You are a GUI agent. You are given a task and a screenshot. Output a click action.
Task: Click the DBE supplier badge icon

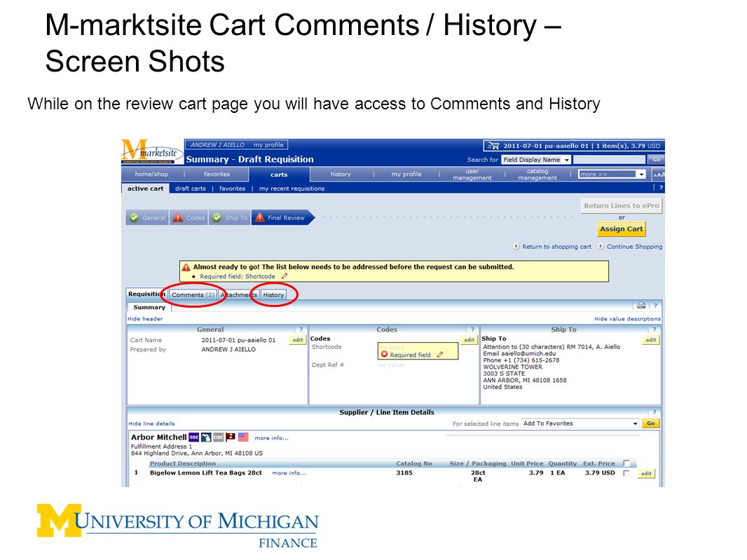pos(218,437)
